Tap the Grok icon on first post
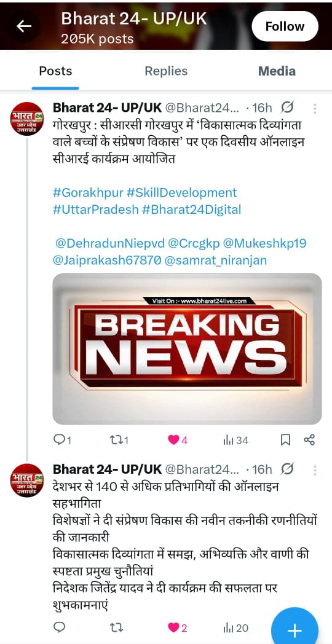Viewport: 332px width, 644px height. tap(287, 108)
